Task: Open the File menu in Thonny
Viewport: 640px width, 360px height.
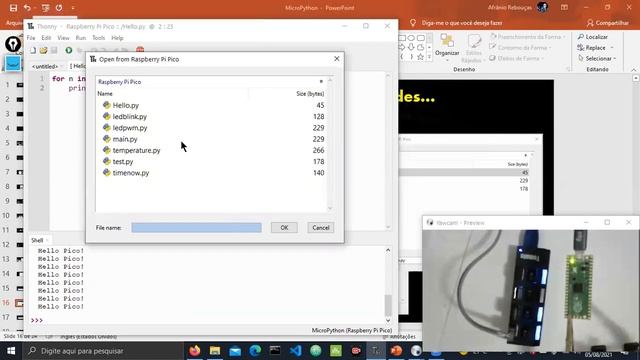Action: (31, 38)
